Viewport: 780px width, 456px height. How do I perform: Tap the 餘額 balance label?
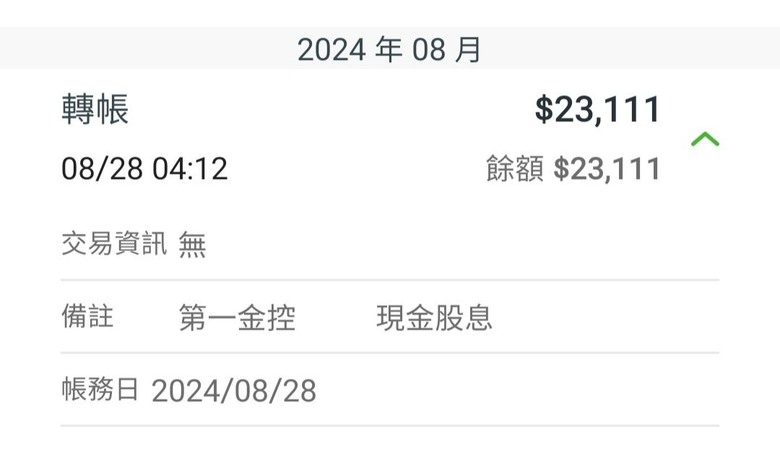click(515, 168)
